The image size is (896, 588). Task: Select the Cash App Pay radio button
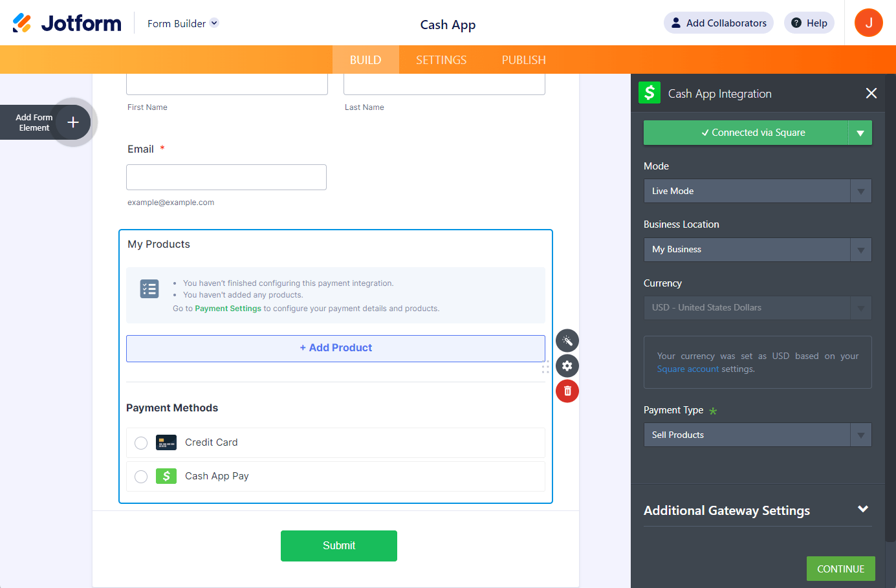(141, 477)
